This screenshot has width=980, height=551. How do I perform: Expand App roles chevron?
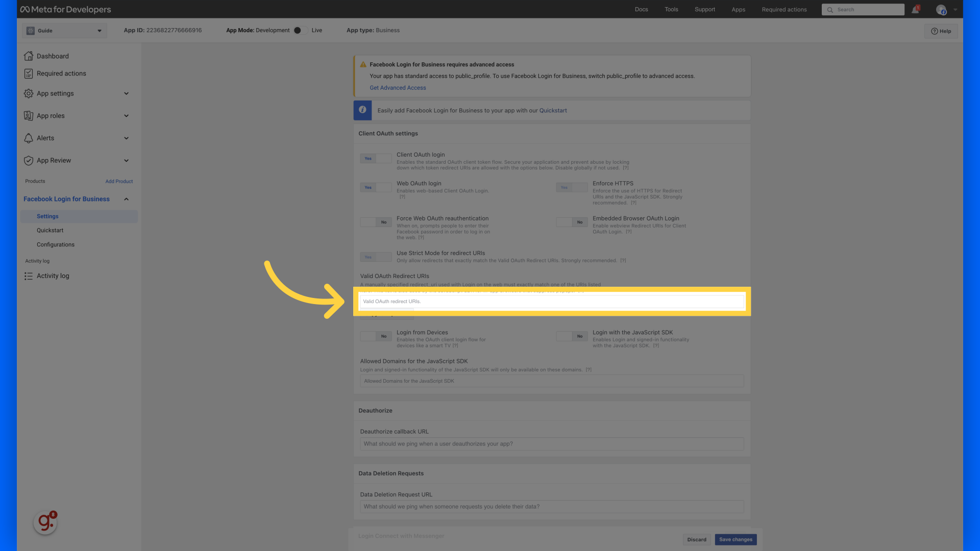[127, 116]
